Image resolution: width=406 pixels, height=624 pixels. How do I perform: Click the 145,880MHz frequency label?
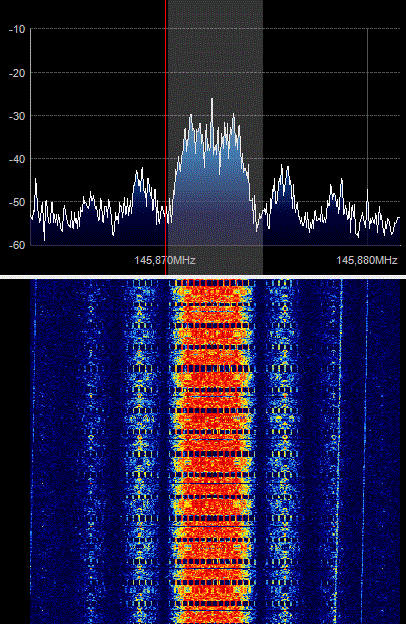[x=367, y=260]
